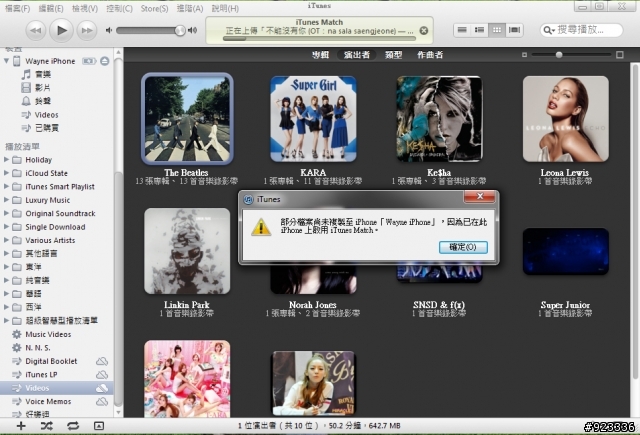Toggle shuffle playback
Screen dimensions: 640x435
coord(47,426)
